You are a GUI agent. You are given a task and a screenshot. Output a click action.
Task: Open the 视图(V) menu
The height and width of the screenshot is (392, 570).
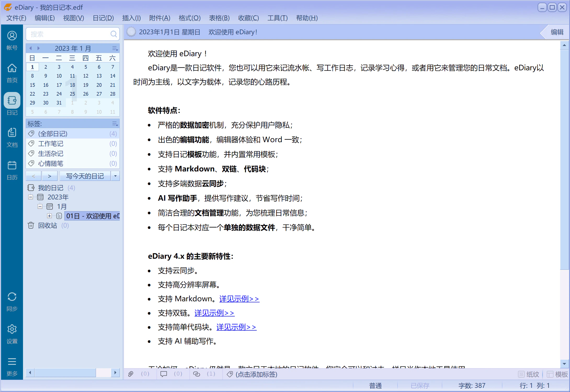point(73,18)
